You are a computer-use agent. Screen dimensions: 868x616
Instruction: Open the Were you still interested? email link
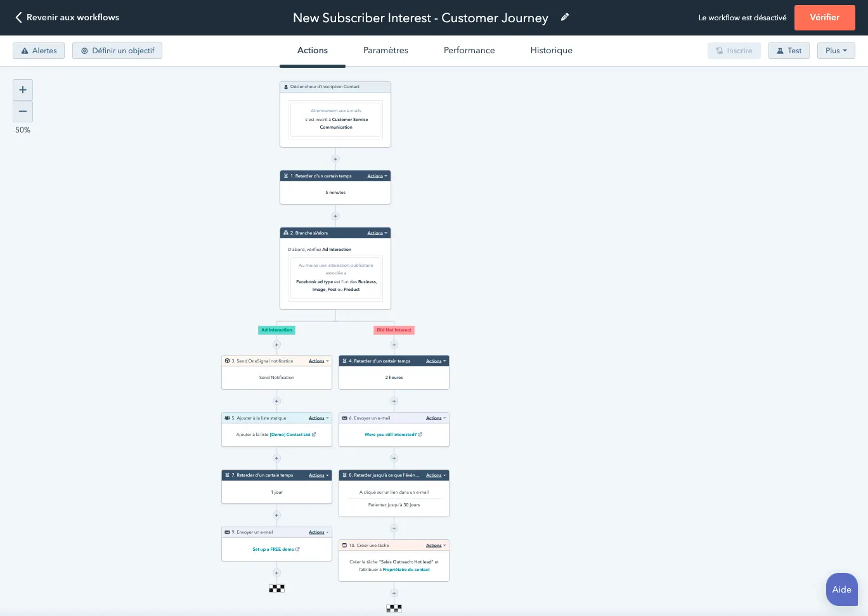(x=391, y=435)
